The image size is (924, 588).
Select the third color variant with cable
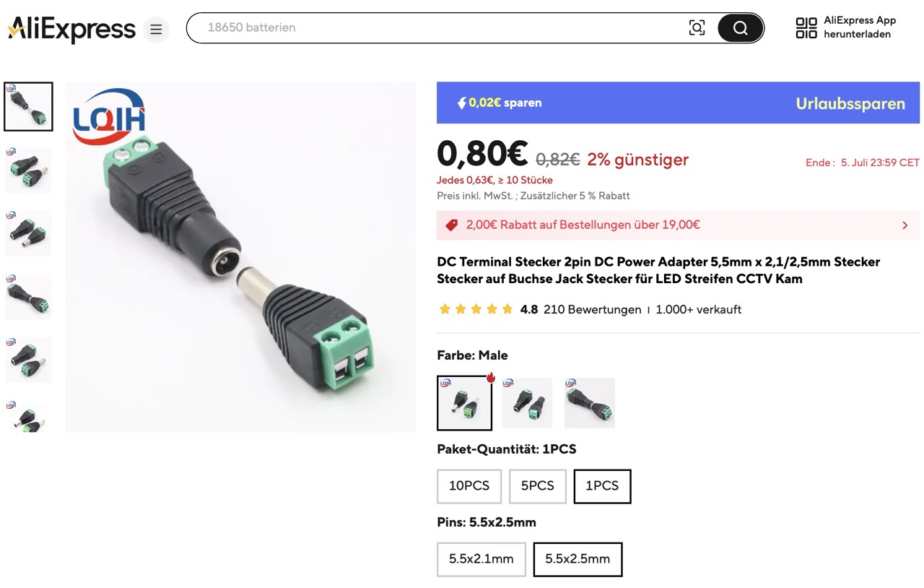pos(590,403)
